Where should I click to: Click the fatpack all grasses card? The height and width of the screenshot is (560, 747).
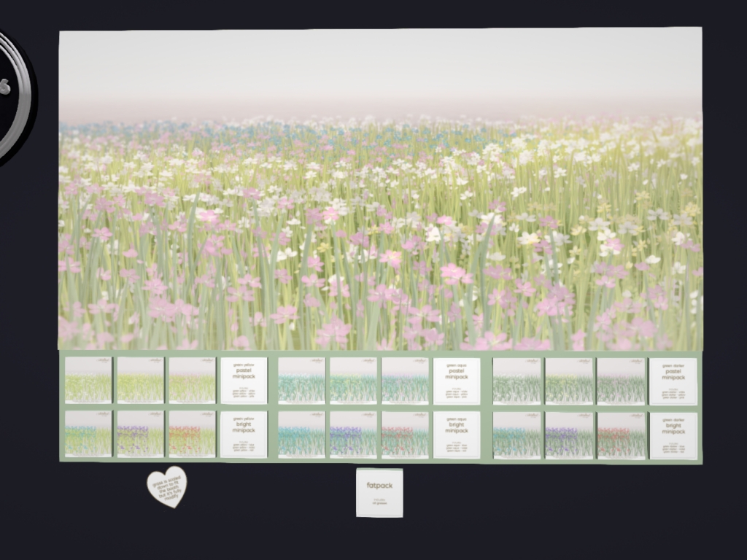(x=379, y=492)
